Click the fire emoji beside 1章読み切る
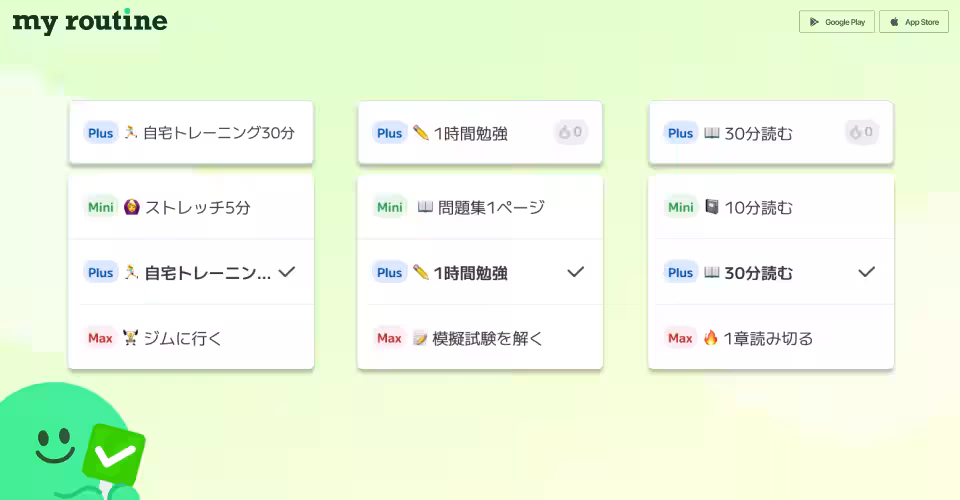This screenshot has height=500, width=960. tap(710, 337)
